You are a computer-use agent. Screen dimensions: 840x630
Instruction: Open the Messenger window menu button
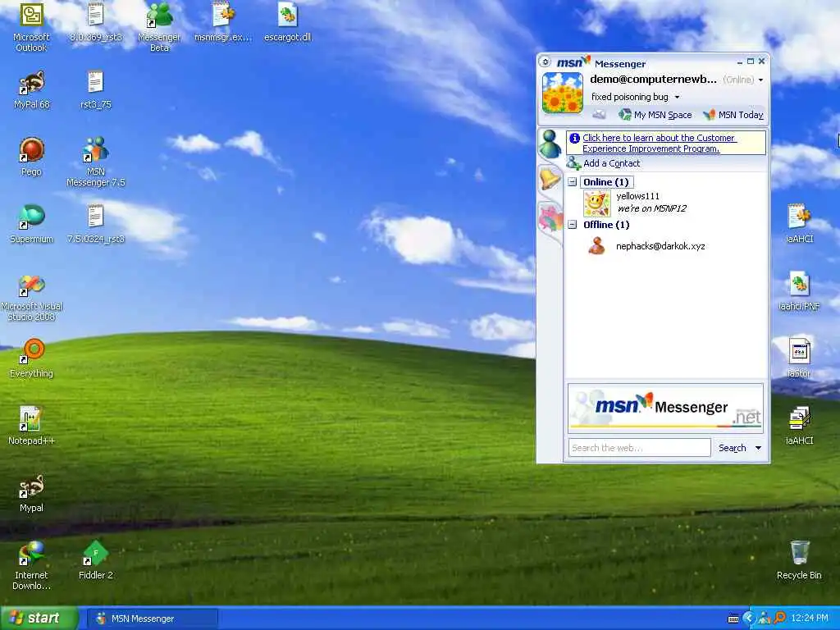coord(546,62)
